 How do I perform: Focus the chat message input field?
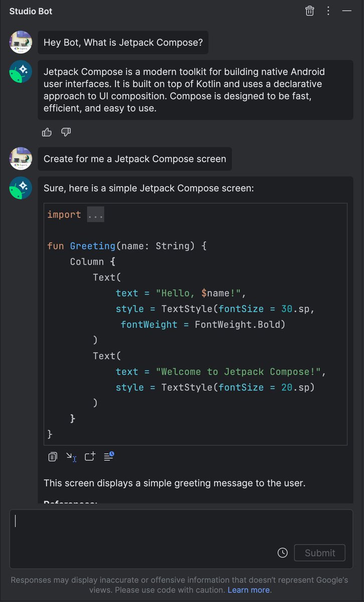pos(181,539)
